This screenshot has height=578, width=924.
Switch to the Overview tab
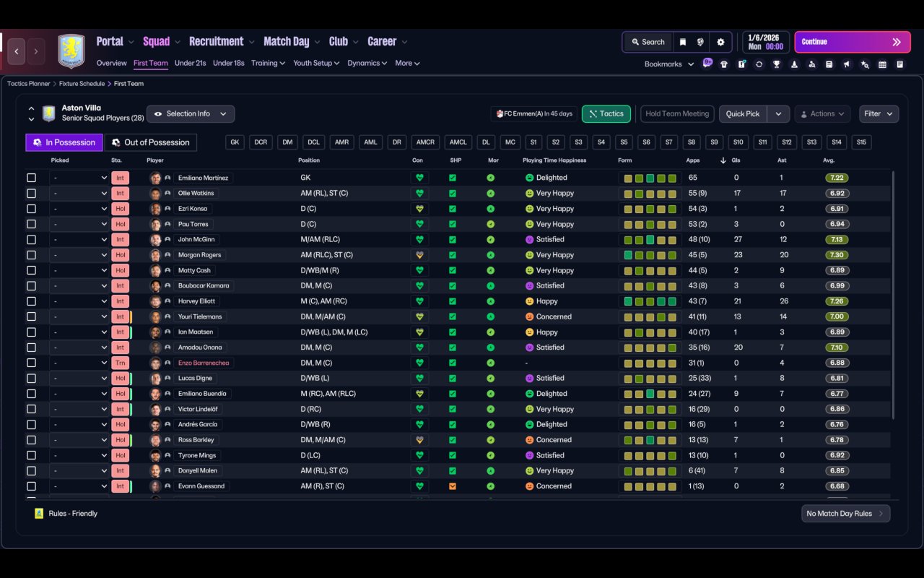(x=111, y=63)
